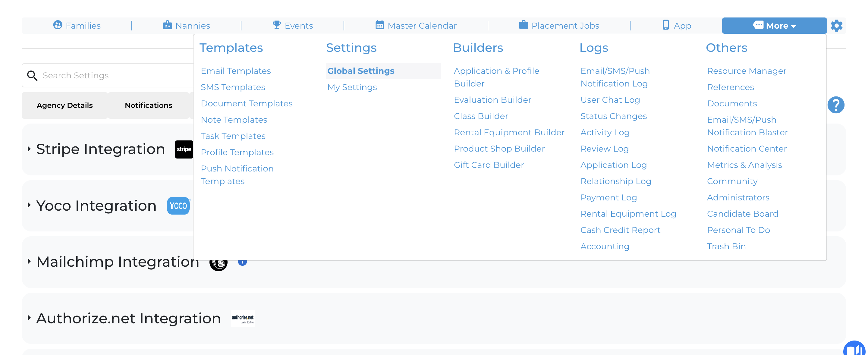This screenshot has width=868, height=355.
Task: Open Activity Log
Action: [605, 132]
